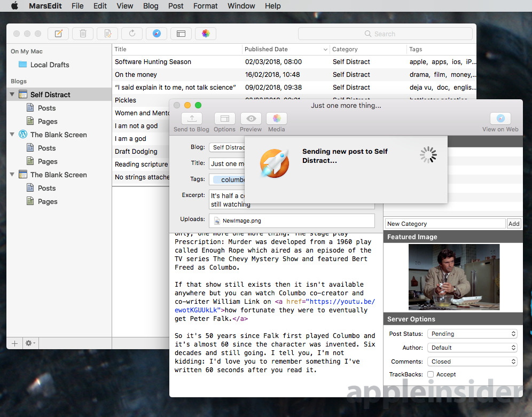Select Local Drafts folder
The width and height of the screenshot is (532, 417).
coord(50,65)
